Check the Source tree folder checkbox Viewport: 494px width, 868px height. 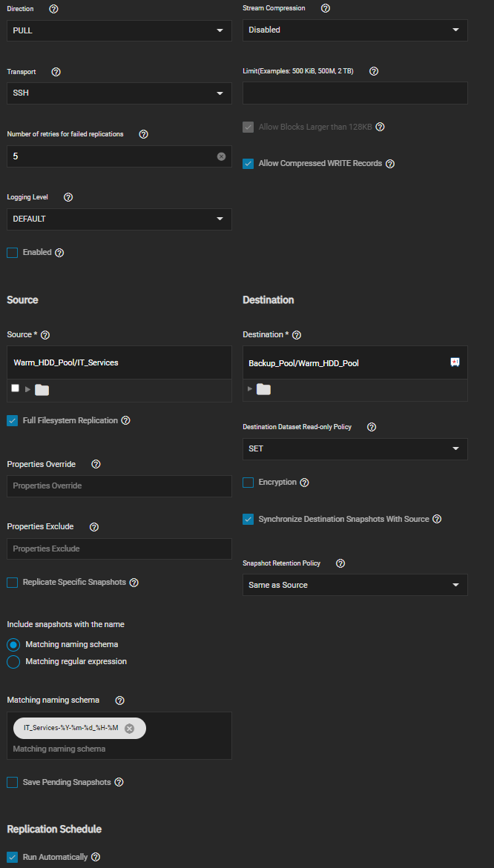[x=16, y=388]
